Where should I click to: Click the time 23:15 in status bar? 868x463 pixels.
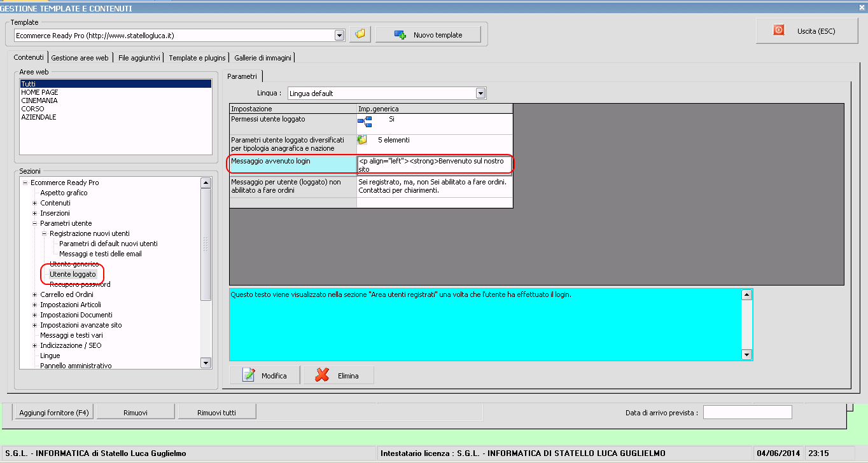click(x=818, y=453)
